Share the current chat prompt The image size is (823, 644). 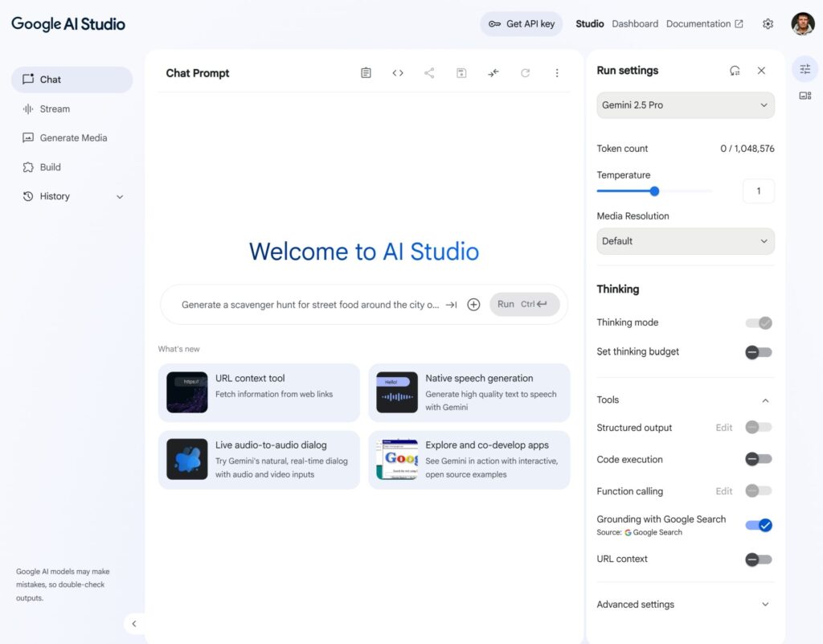pyautogui.click(x=429, y=71)
